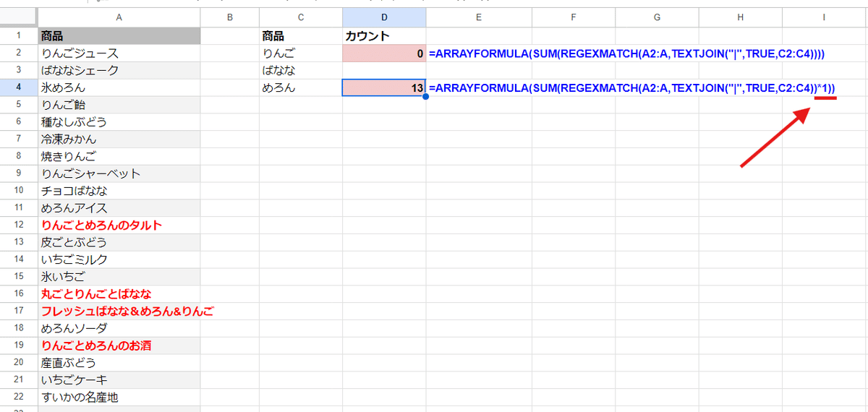Click the red りんごとめろんのタルト cell
Screen dimensions: 868x412
pyautogui.click(x=119, y=226)
